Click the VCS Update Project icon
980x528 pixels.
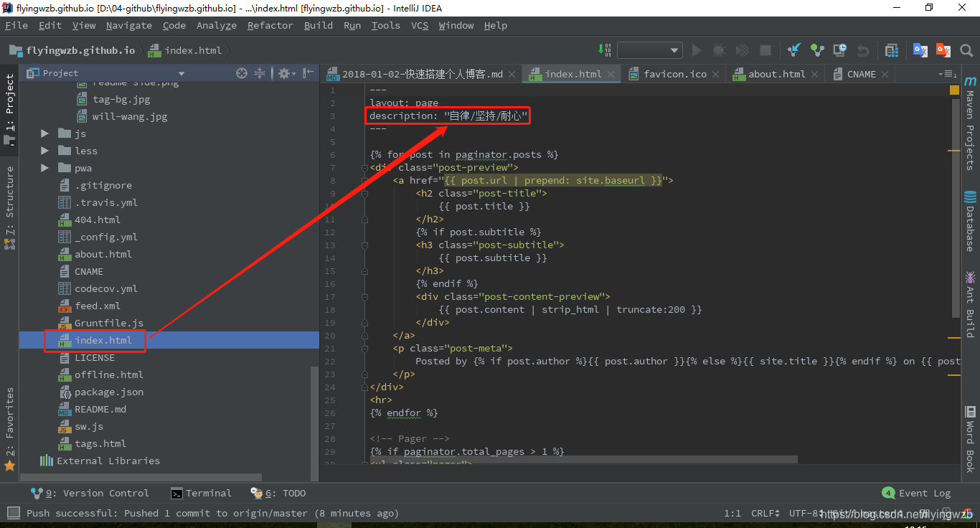(x=794, y=50)
